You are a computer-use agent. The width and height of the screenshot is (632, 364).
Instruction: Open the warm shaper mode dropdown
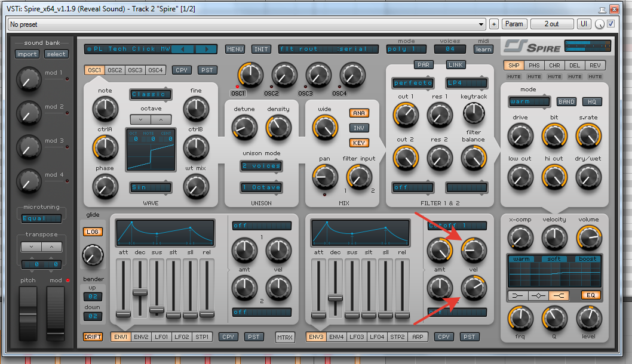pos(529,102)
